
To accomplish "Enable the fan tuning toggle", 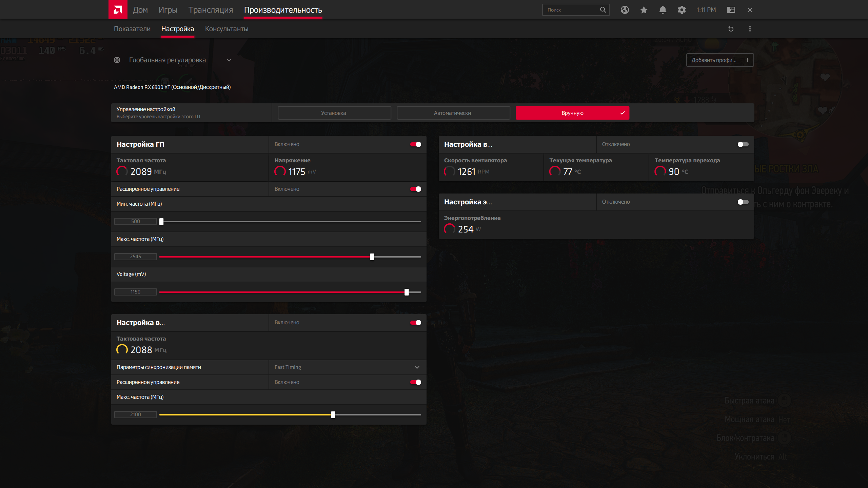I will point(743,144).
